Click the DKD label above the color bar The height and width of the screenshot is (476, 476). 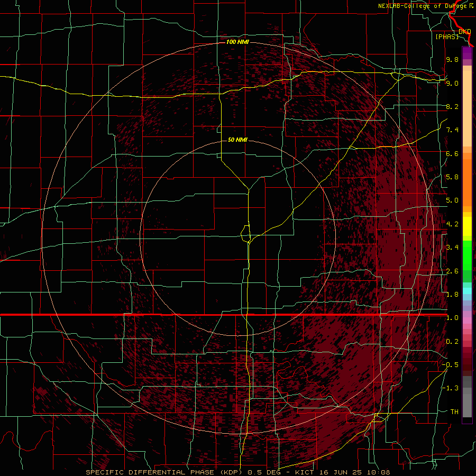[x=464, y=32]
